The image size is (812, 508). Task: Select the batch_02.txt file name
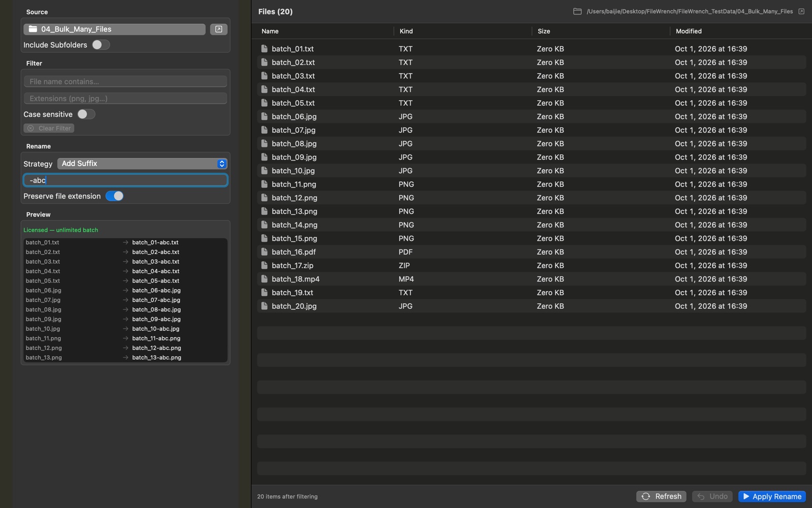293,62
